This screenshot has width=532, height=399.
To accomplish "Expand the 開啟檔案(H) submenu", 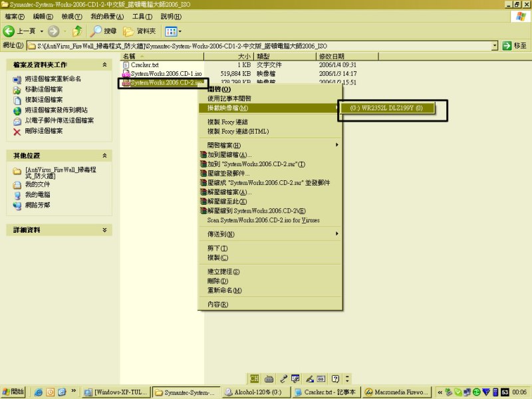I will point(270,145).
